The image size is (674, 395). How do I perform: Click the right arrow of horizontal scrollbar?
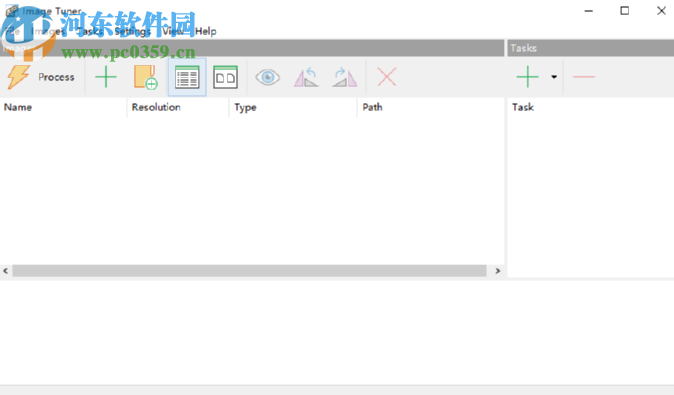[497, 271]
